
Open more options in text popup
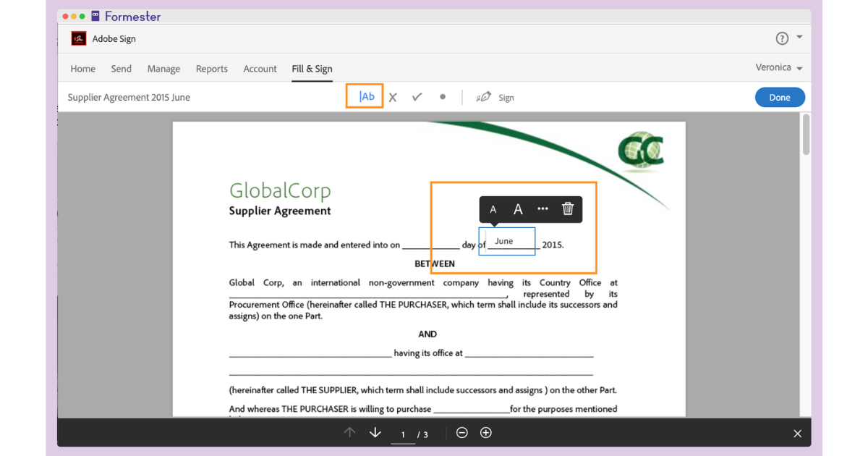[x=542, y=209]
